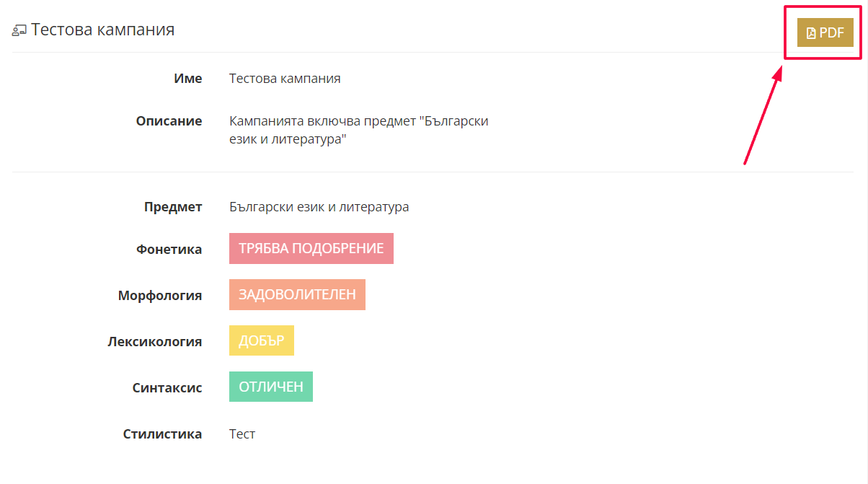
Task: Select the red 'ТРЯБВА ПОДОБРЕНИЕ' badge
Action: pyautogui.click(x=311, y=248)
